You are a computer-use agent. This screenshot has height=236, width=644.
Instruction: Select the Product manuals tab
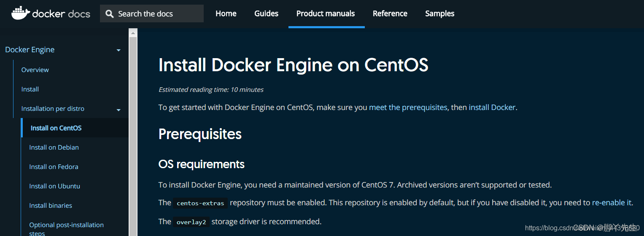(x=326, y=13)
